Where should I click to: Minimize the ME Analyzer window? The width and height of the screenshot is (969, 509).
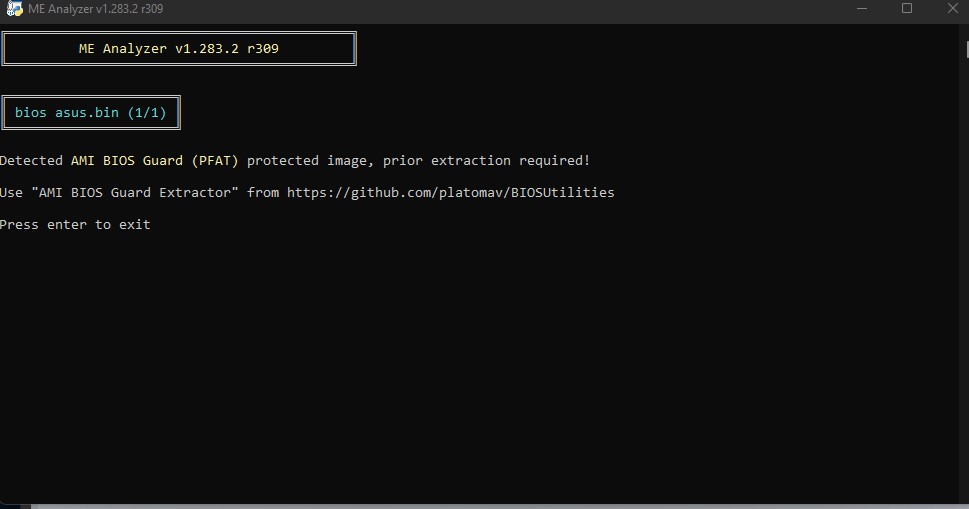tap(862, 9)
